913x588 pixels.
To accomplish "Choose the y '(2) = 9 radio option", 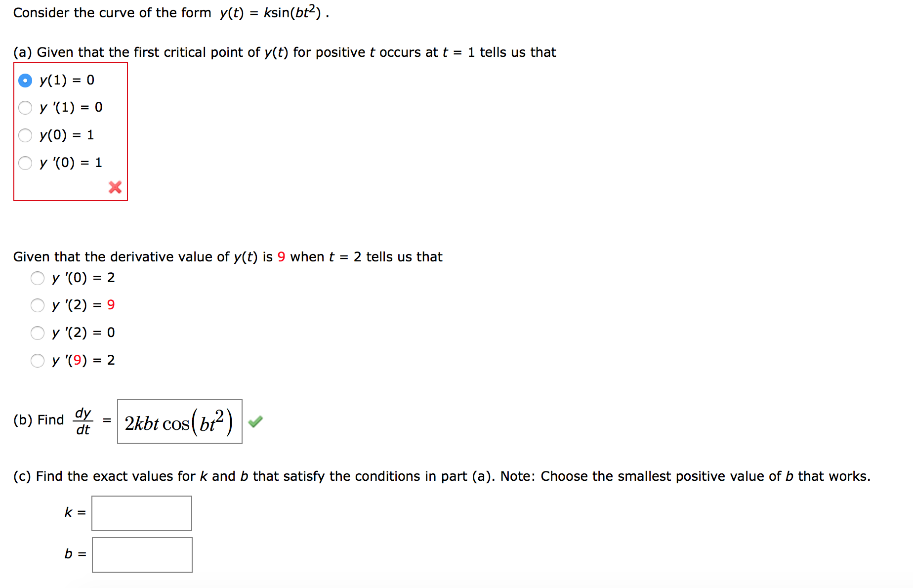I will coord(38,305).
